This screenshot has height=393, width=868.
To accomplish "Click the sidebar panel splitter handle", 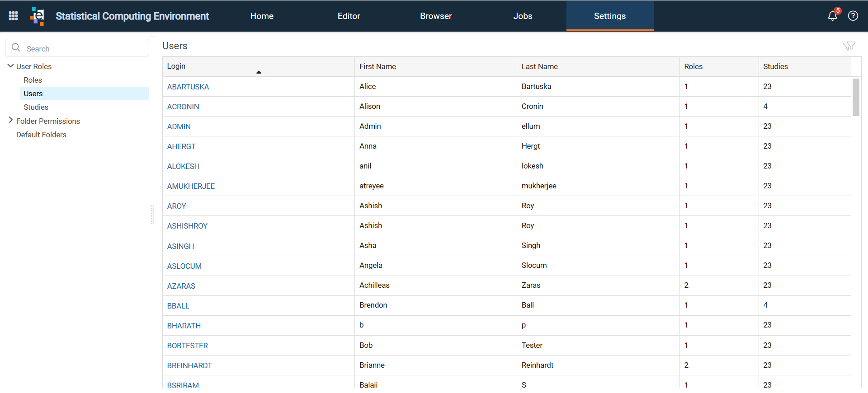I will click(152, 215).
